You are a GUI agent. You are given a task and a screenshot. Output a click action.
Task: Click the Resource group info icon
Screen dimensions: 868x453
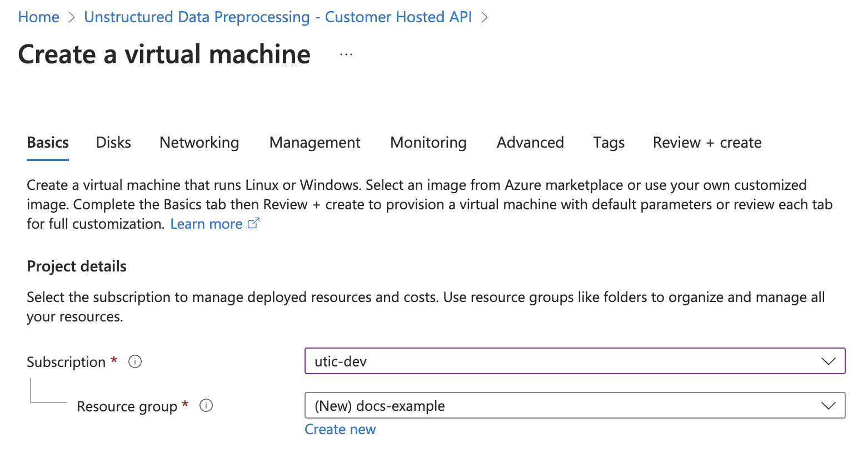206,406
